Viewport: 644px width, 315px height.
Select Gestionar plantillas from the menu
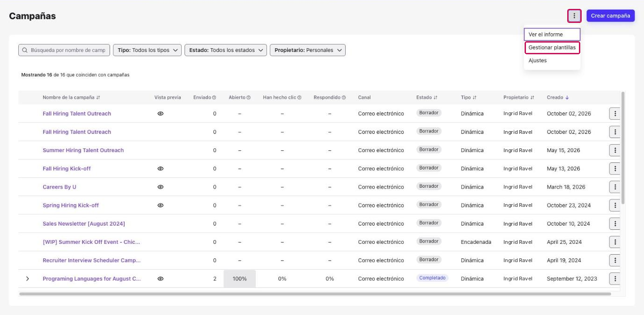(x=552, y=48)
